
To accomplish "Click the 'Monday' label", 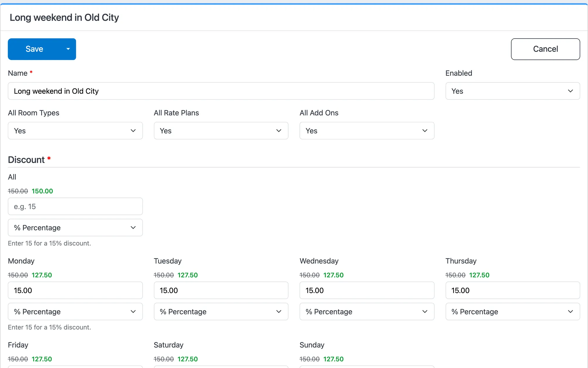I will pyautogui.click(x=21, y=261).
